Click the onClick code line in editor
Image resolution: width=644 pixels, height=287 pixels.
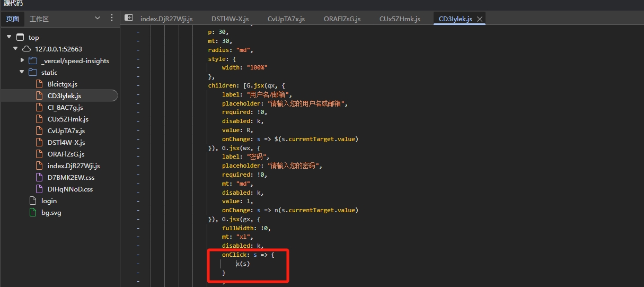pyautogui.click(x=248, y=255)
